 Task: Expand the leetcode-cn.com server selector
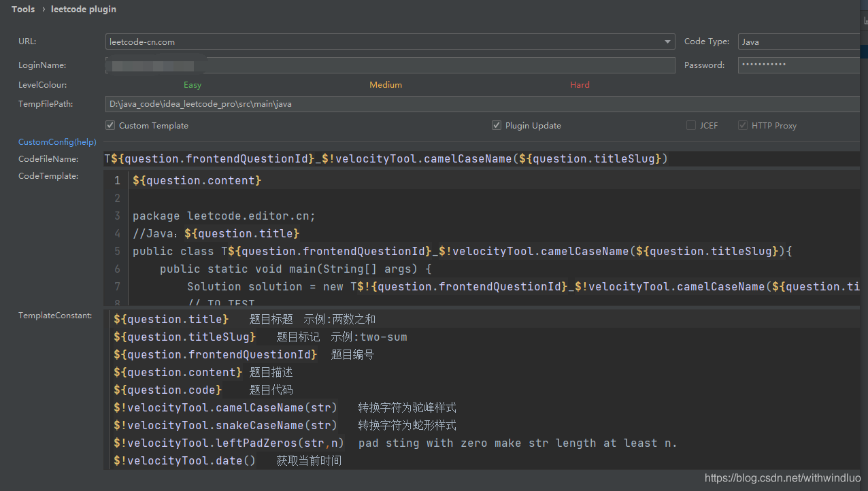point(666,41)
